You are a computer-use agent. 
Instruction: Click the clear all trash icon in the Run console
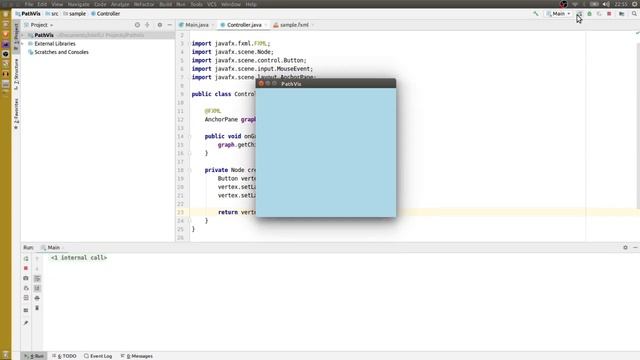pos(37,308)
